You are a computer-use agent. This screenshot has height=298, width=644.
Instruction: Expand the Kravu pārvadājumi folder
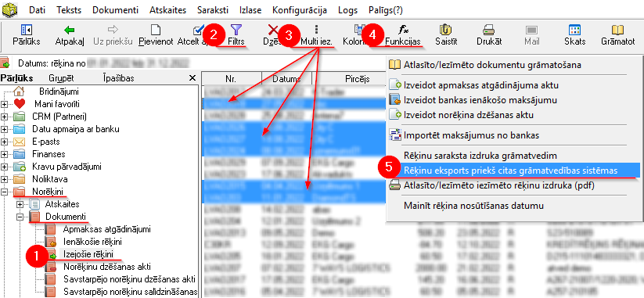[x=4, y=167]
